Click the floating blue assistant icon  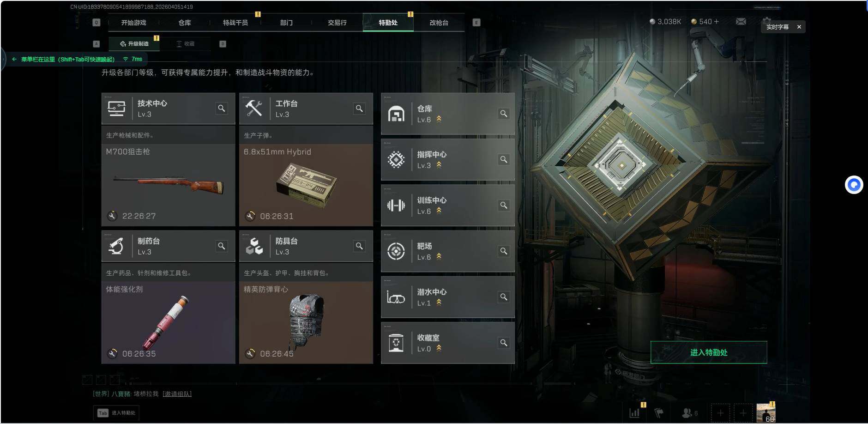(854, 185)
